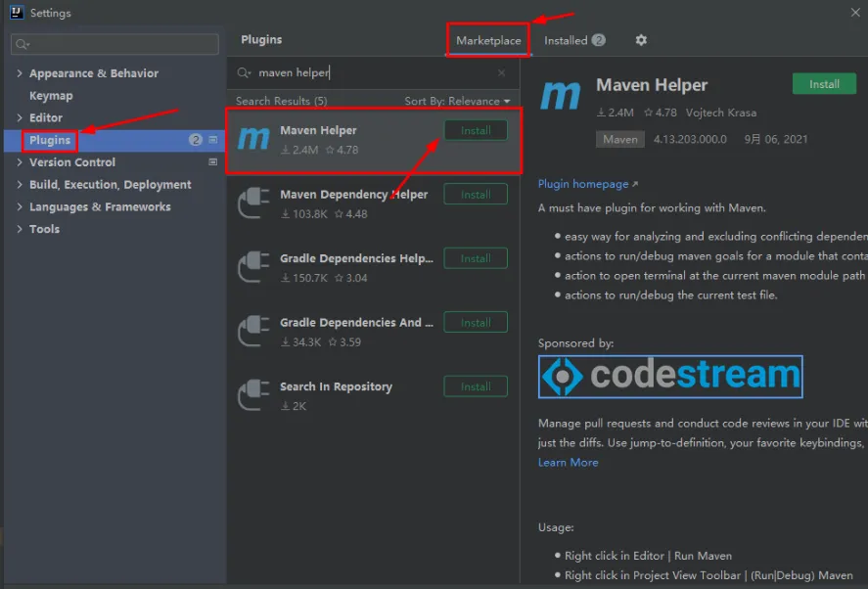Click the Gradle Dependencies And ... plug icon
This screenshot has height=589, width=868.
253,331
